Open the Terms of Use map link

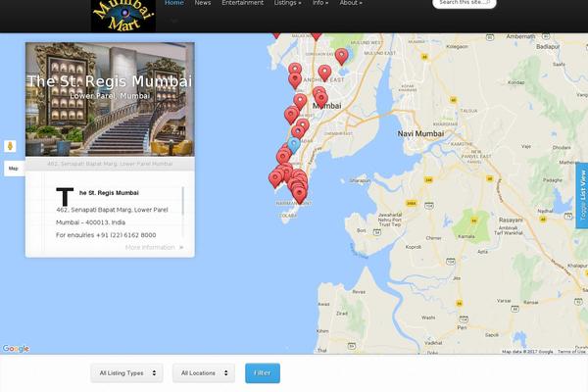(x=571, y=352)
